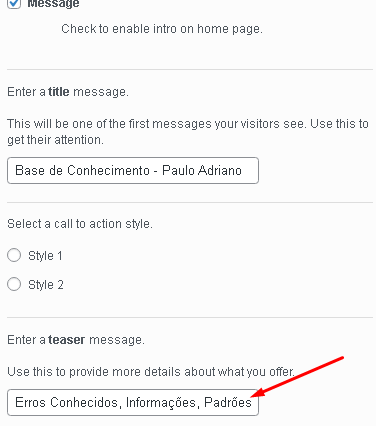Click the word 'Erros' in teaser field
376x426 pixels.
(31, 402)
